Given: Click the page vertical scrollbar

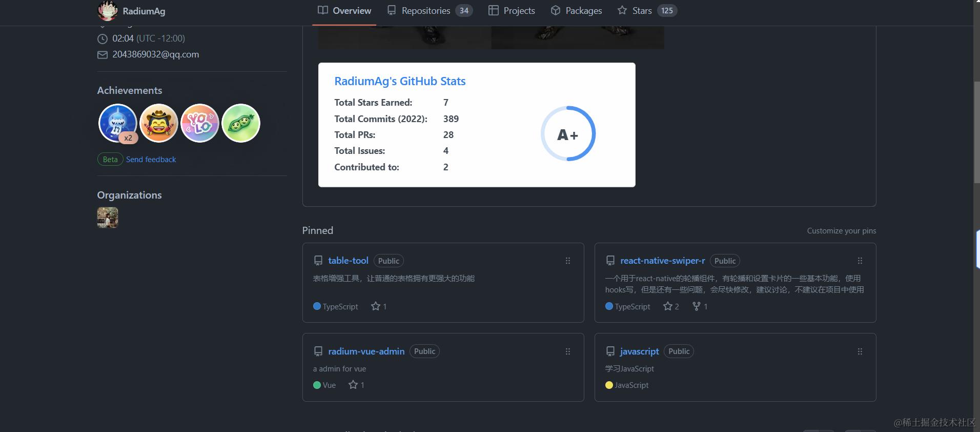Looking at the screenshot, I should [x=976, y=132].
